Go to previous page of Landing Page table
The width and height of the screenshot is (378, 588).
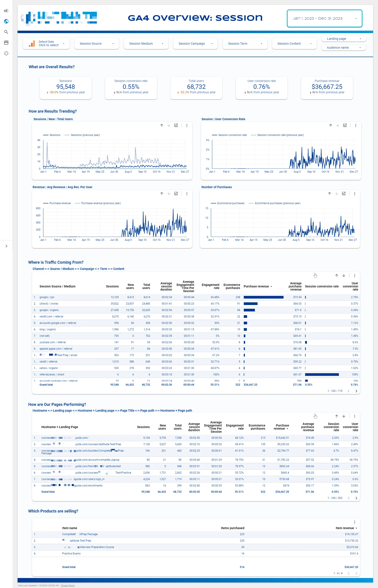click(348, 498)
